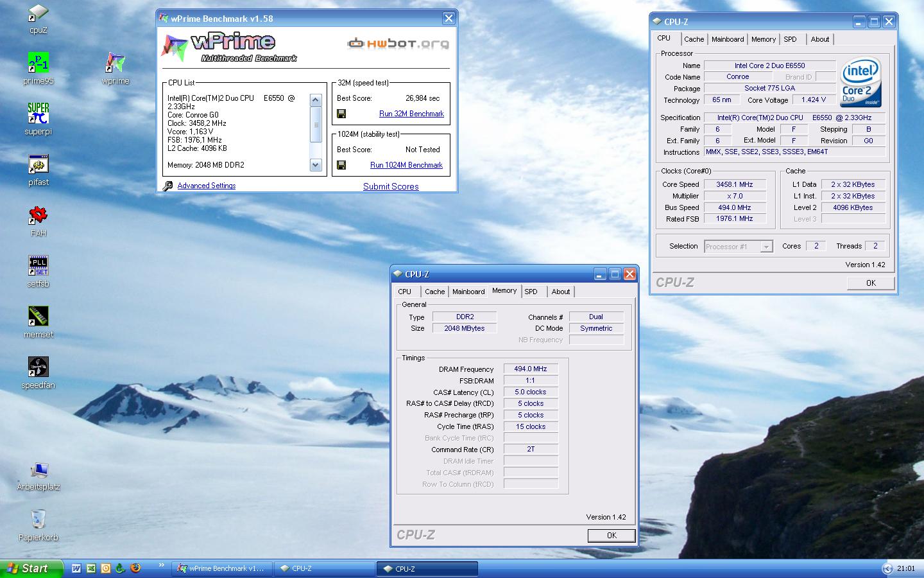924x578 pixels.
Task: Switch to the active CPU-Z taskbar button
Action: click(427, 568)
